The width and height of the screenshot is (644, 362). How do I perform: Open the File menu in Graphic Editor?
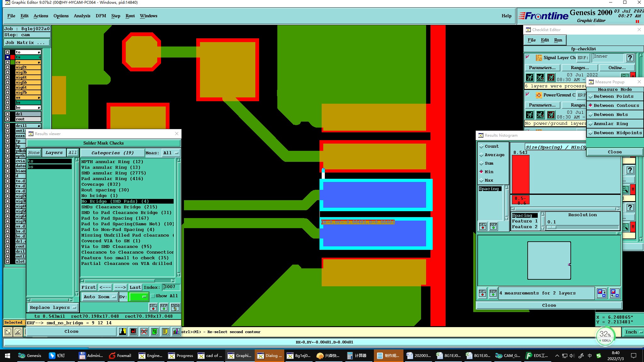coord(11,16)
